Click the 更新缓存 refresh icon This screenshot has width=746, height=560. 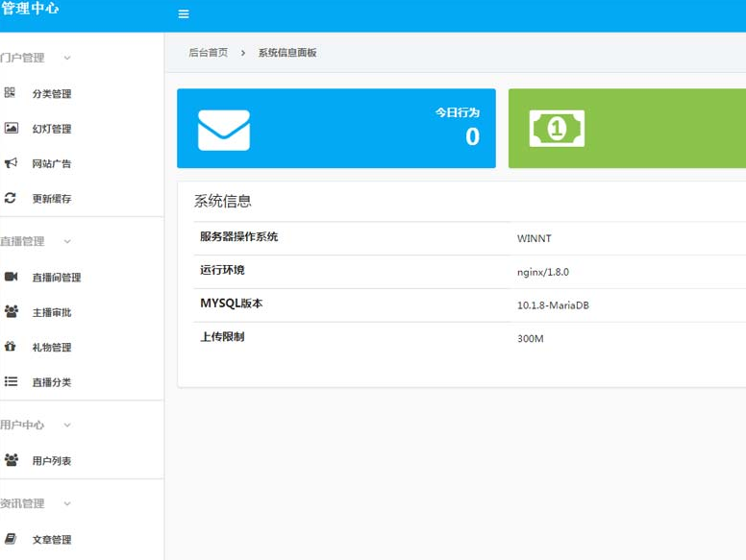(11, 198)
